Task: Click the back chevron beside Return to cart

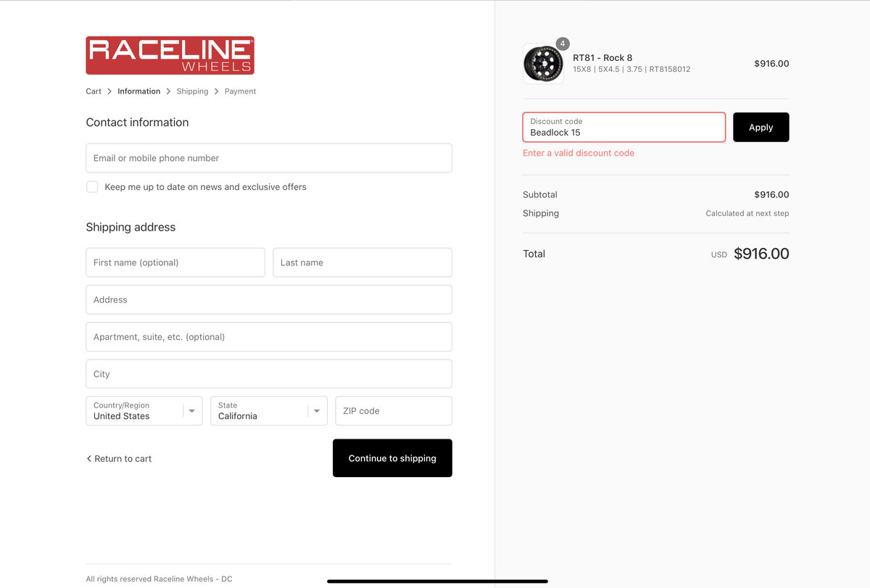Action: point(89,459)
